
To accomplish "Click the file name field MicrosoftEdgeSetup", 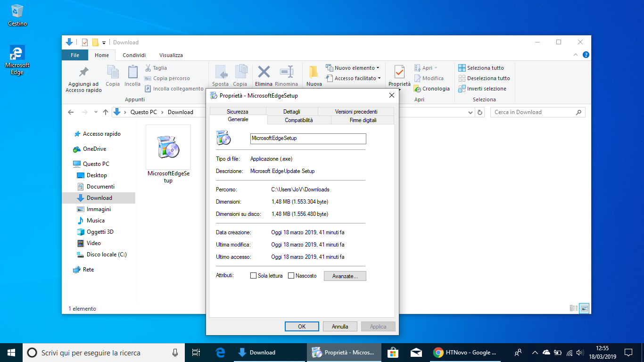I will tap(308, 139).
